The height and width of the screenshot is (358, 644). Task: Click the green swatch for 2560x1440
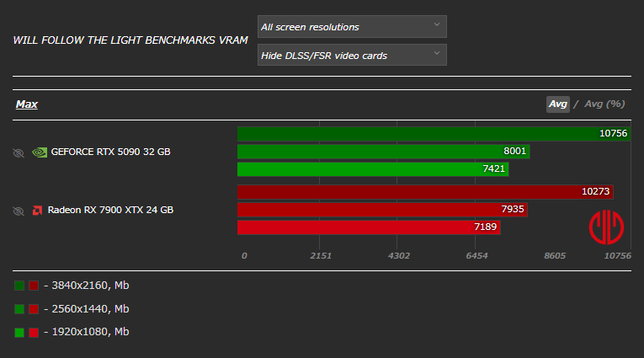[x=19, y=309]
